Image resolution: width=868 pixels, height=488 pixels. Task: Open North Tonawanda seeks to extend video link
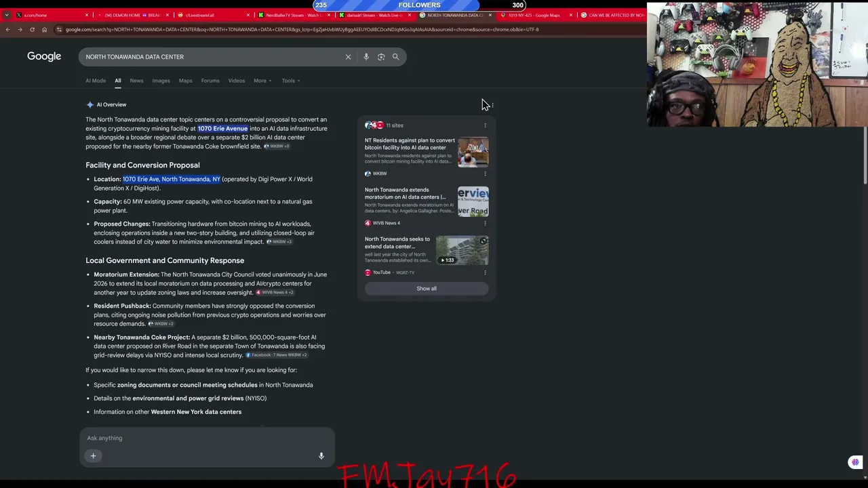tap(397, 243)
